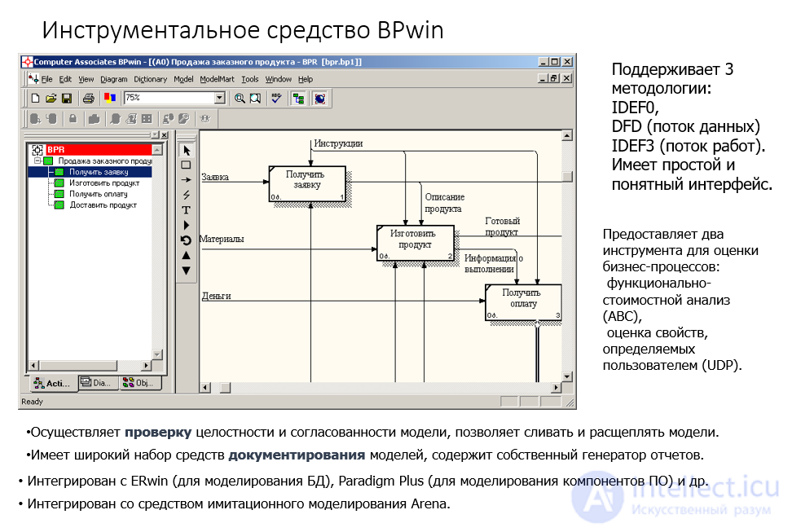Viewport: 792px width, 532px height.
Task: Open the ModelMart menu
Action: click(217, 79)
